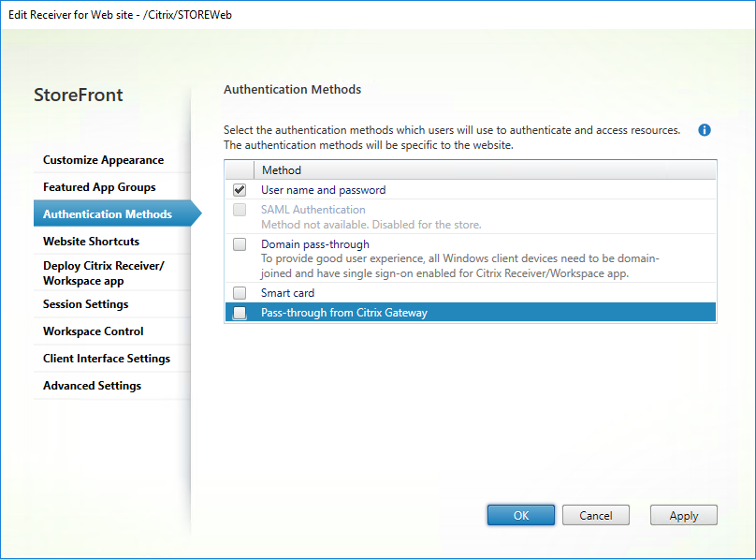The width and height of the screenshot is (756, 559).
Task: Click the Cancel button
Action: point(595,515)
